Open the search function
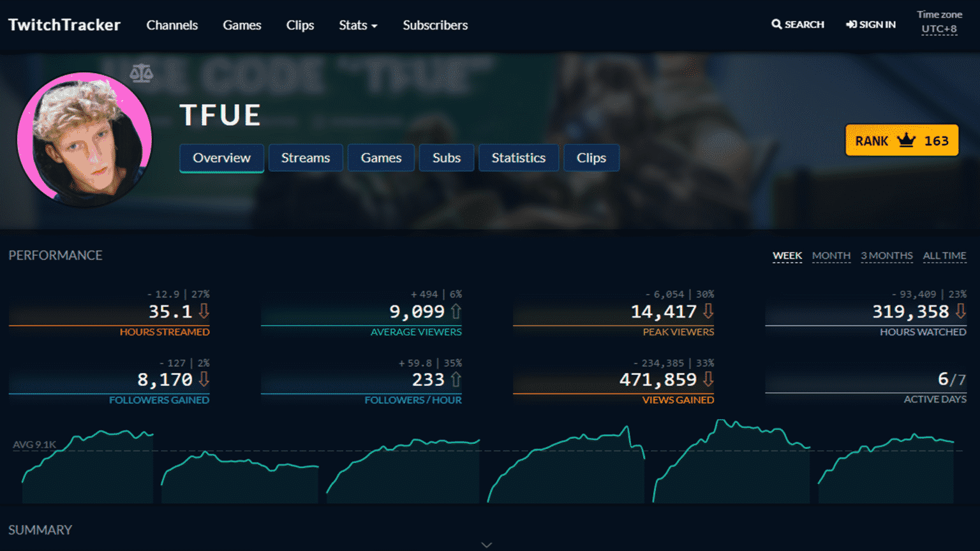 [797, 24]
